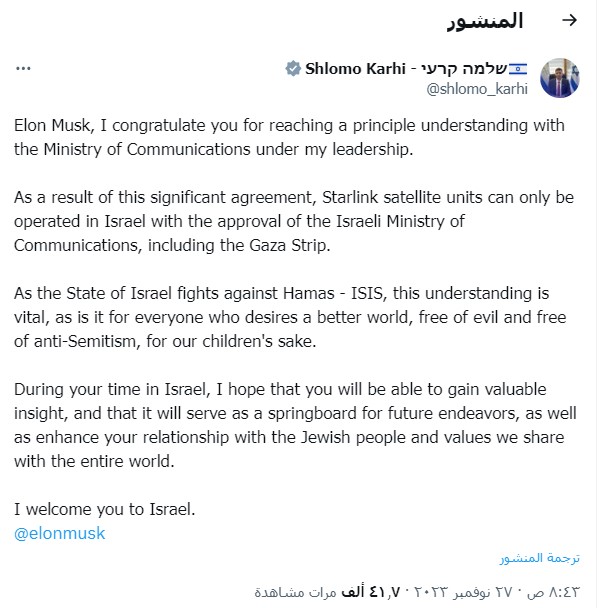Click the Israeli flag emoji by the name
The width and height of the screenshot is (603, 608).
click(x=517, y=69)
